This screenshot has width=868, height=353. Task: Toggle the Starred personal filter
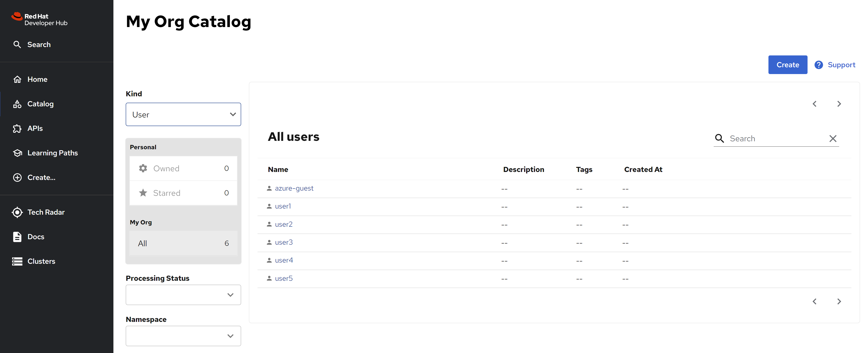tap(183, 193)
